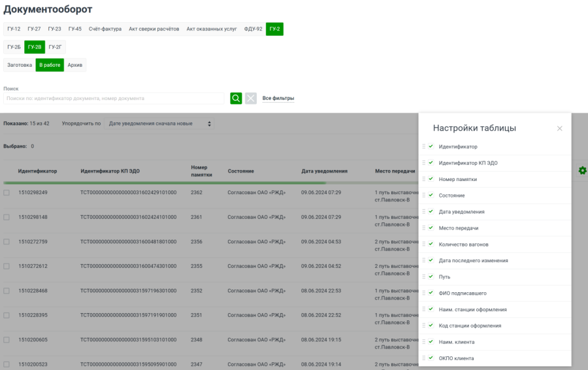588x370 pixels.
Task: Open the ГУ-2Г sub-tab
Action: click(55, 47)
